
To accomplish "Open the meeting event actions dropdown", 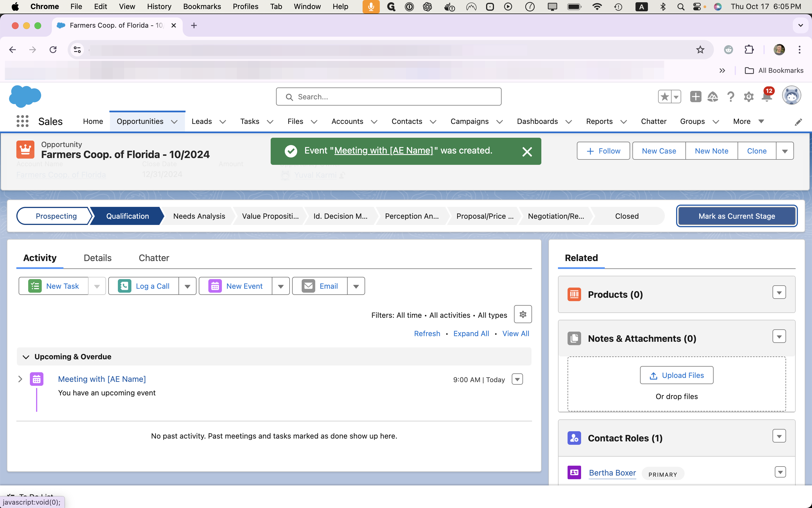I will coord(517,379).
